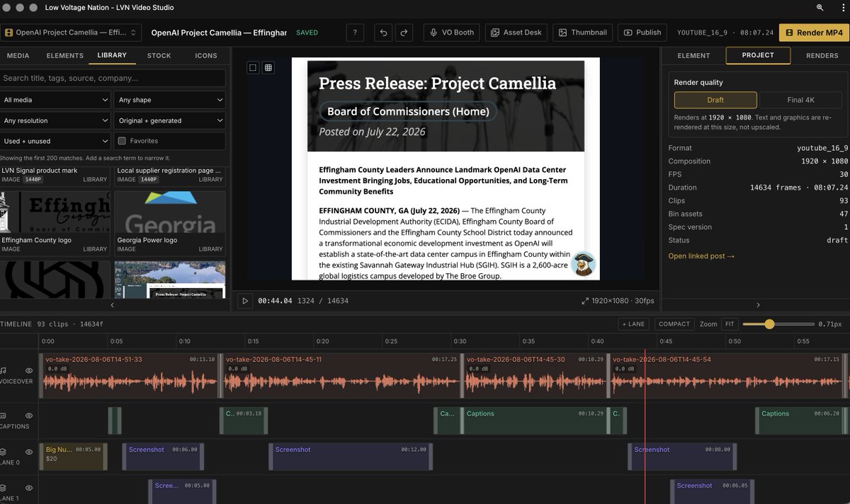
Task: Click the Publish button
Action: coord(642,33)
